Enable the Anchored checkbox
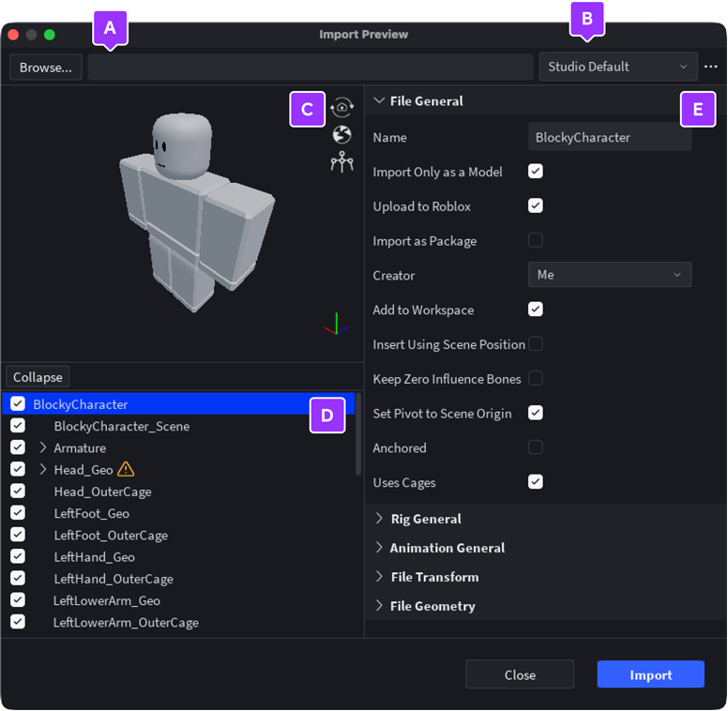 536,447
